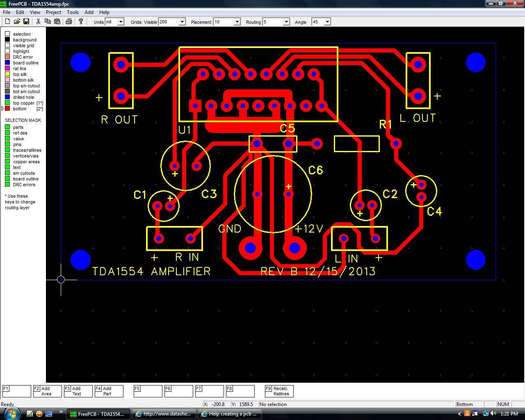The width and height of the screenshot is (525, 420).
Task: Toggle the sm cutouts selection mask
Action: pyautogui.click(x=7, y=173)
